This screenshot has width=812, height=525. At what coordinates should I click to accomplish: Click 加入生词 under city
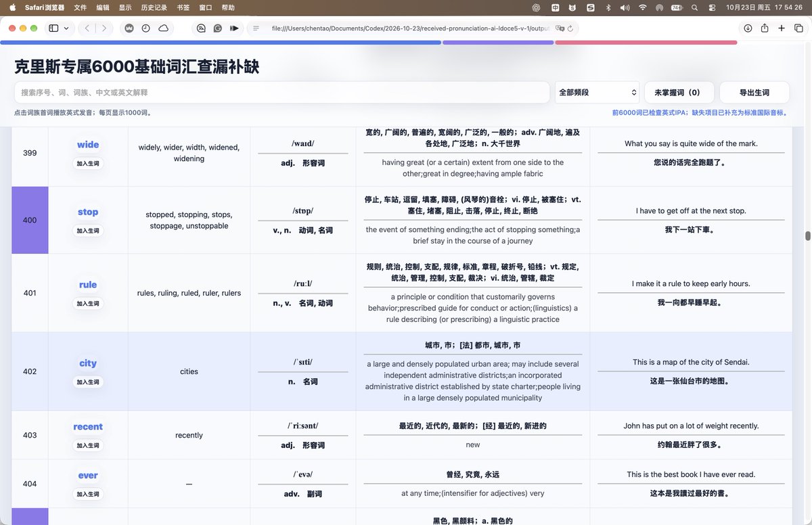(x=88, y=382)
